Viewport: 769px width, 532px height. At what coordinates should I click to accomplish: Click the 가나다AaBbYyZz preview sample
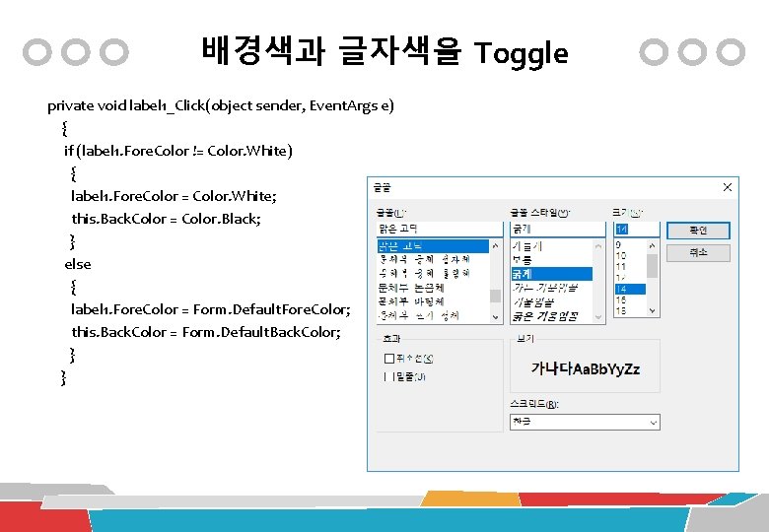point(586,368)
